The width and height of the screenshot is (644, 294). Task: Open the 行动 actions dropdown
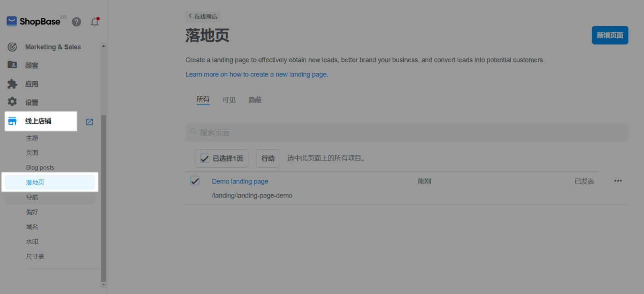(268, 158)
